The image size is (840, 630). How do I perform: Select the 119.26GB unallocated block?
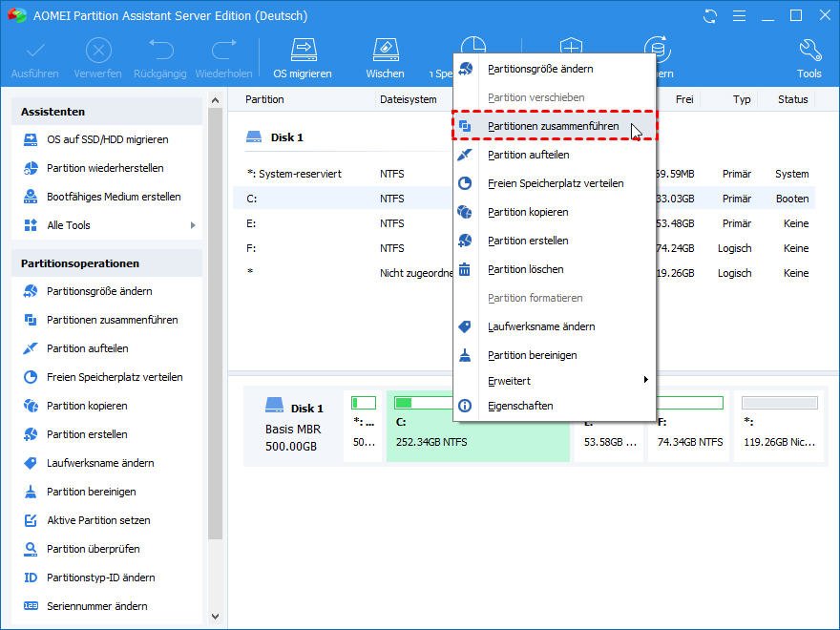780,426
